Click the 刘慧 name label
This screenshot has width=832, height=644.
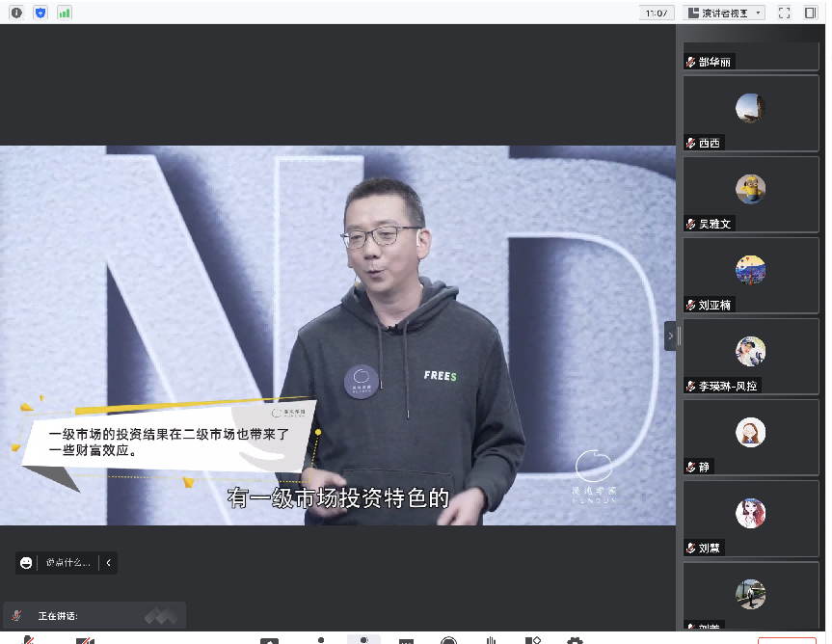click(x=709, y=548)
